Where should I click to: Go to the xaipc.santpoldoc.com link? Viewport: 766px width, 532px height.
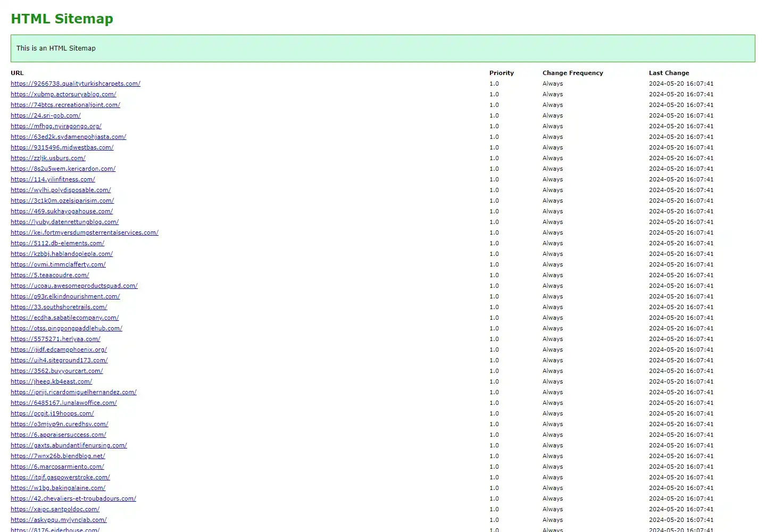pos(55,509)
